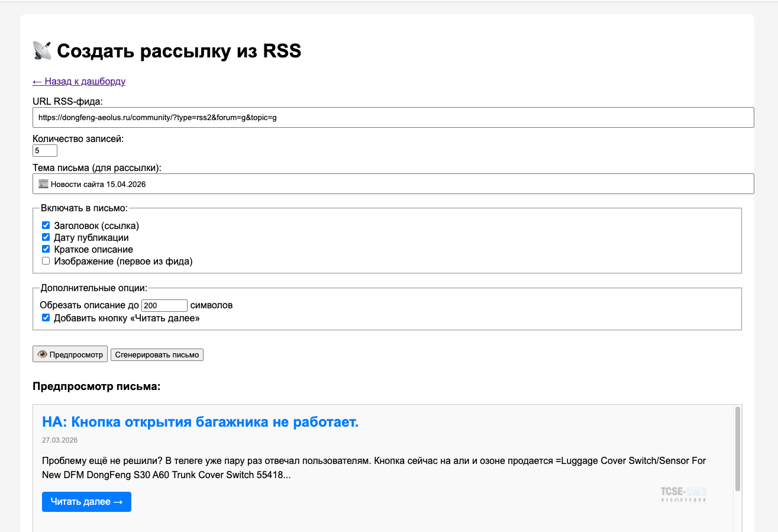Click the blue Читать далее button
The height and width of the screenshot is (532, 778).
click(86, 502)
